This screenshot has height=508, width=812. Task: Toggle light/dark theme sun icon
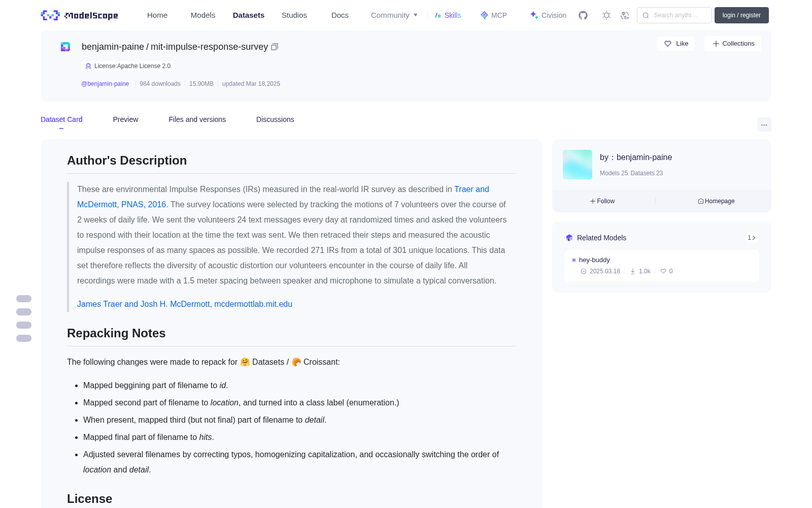click(x=606, y=15)
